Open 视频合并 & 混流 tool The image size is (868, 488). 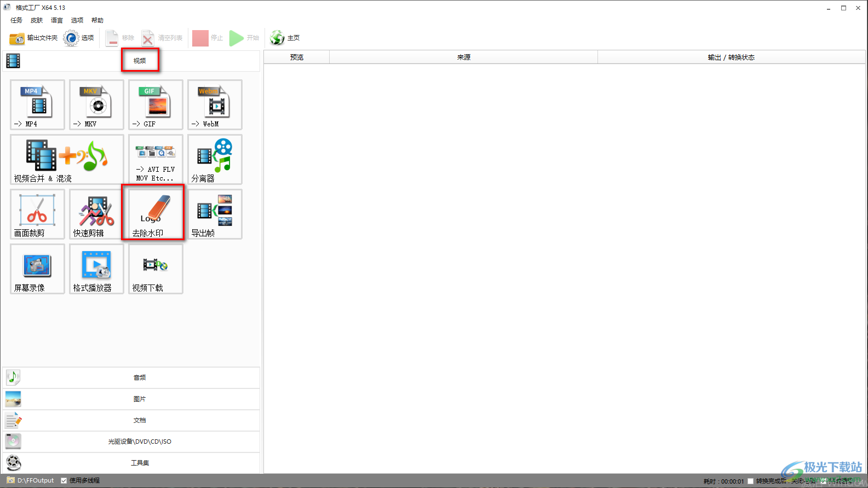(x=67, y=159)
